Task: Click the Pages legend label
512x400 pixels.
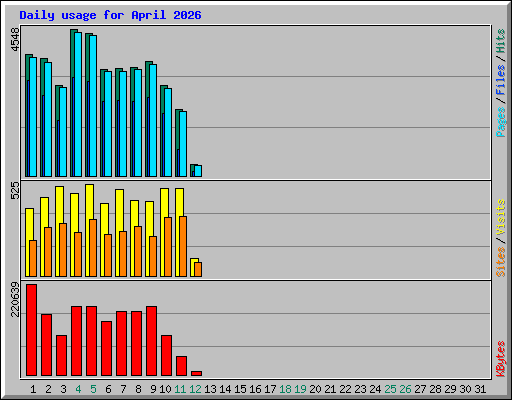Action: (x=501, y=122)
